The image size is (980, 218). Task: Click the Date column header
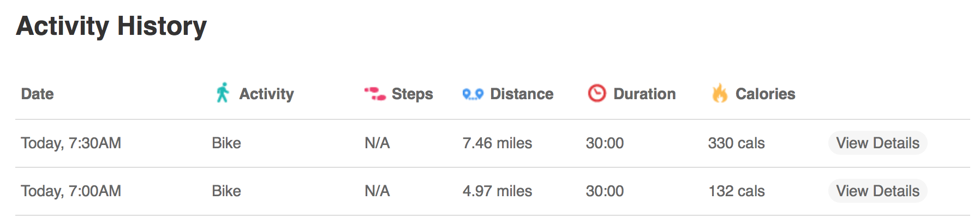coord(37,94)
